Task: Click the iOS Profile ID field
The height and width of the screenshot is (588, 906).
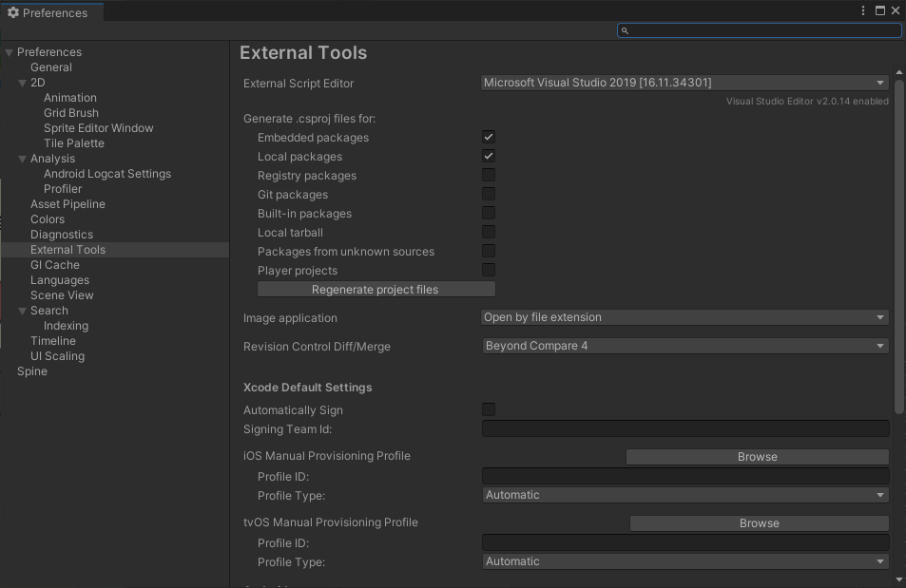Action: [x=685, y=476]
